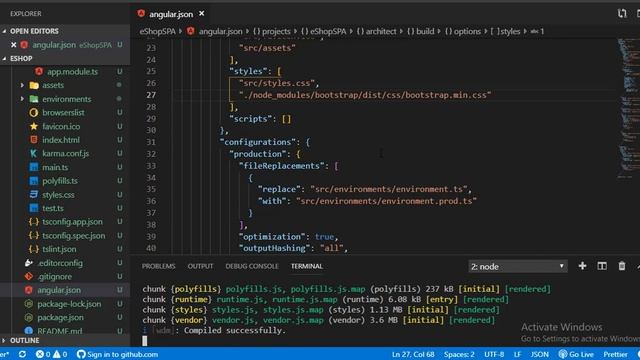
Task: Click the sync changes status bar icon
Action: 22,354
